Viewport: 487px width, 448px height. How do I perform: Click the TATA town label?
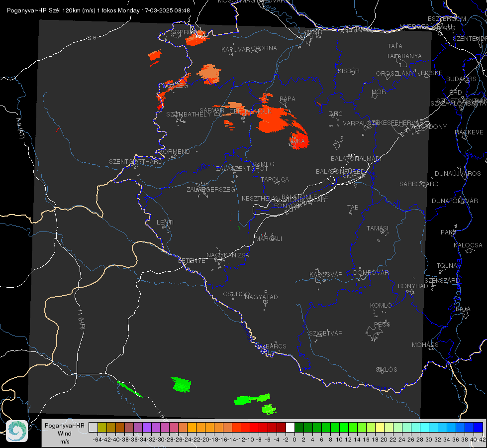(395, 46)
